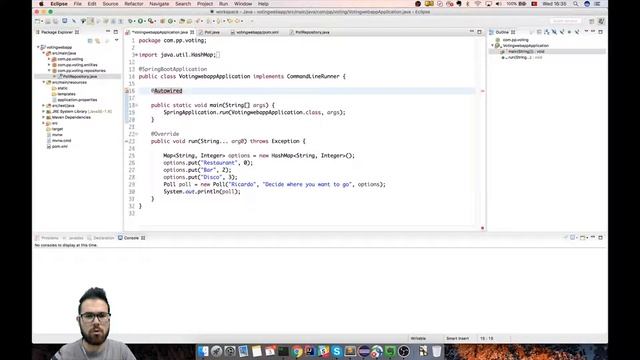
Task: Click the error marker on line 16 gutter
Action: point(127,91)
